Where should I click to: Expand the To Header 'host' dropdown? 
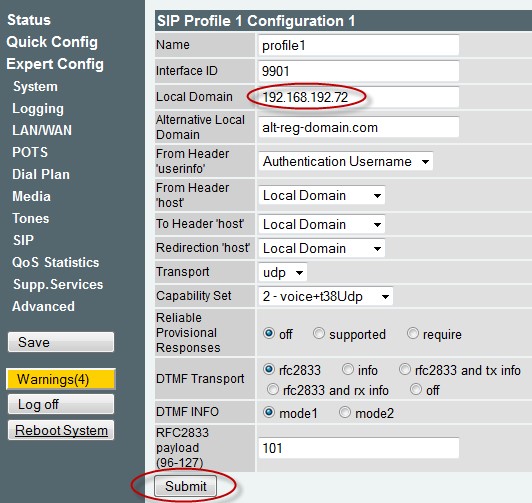click(x=322, y=224)
